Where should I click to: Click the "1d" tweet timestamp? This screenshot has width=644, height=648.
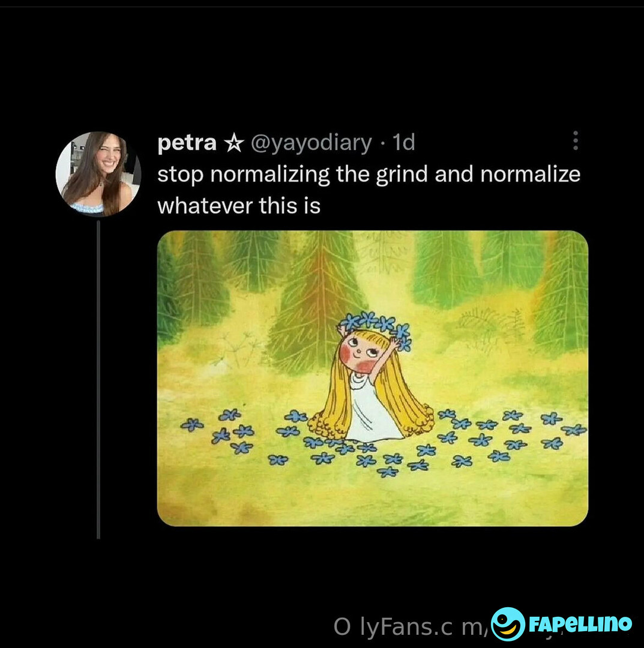403,143
